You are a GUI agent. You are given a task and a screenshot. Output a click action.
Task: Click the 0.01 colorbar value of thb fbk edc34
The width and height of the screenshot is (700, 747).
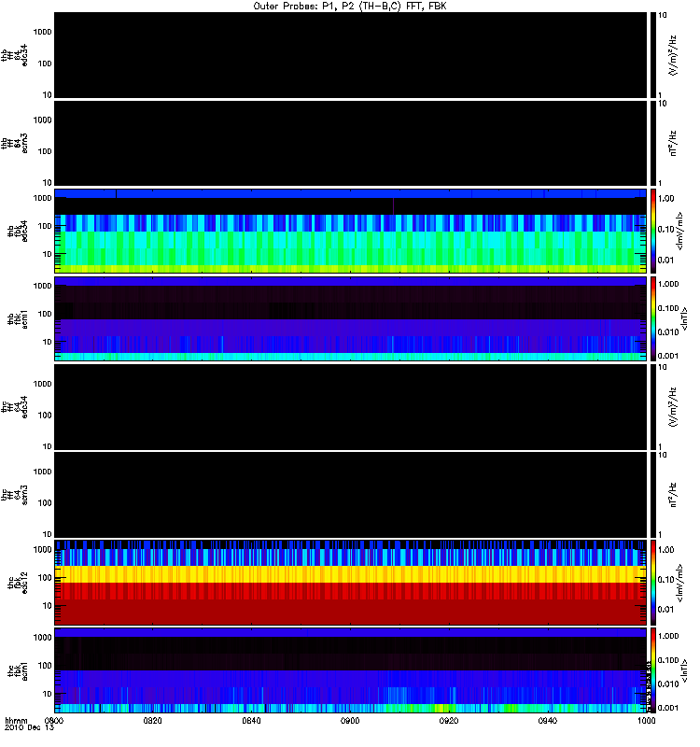click(665, 261)
